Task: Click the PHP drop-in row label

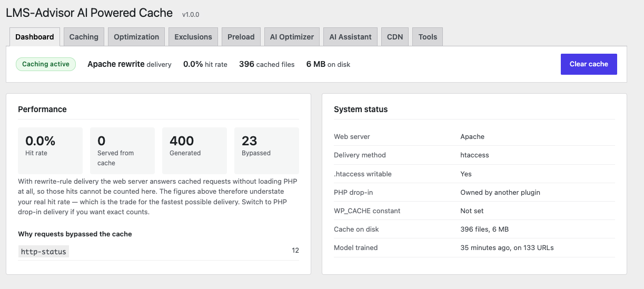Action: click(353, 192)
